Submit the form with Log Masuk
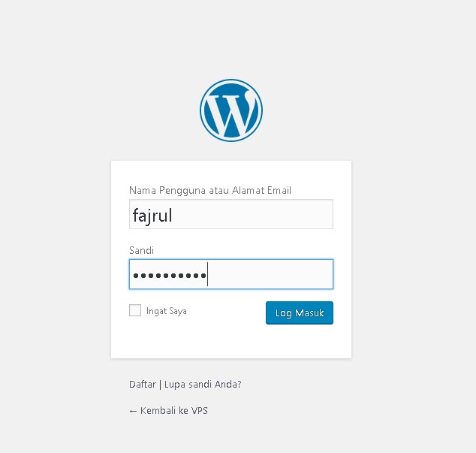The image size is (476, 453). 300,313
